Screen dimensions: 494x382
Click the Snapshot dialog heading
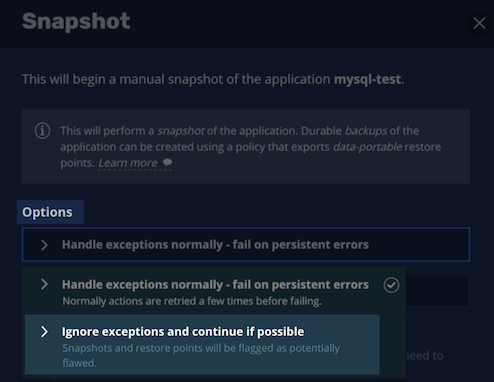click(x=76, y=21)
